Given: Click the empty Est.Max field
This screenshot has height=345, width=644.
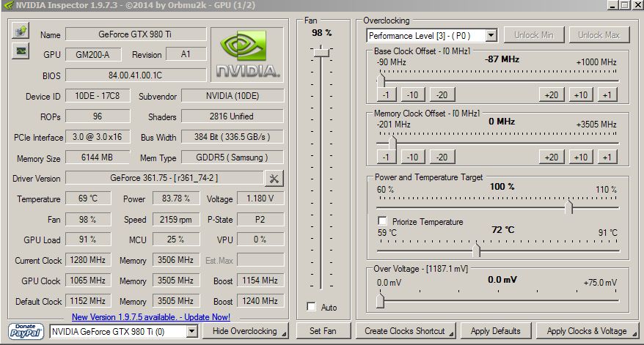Looking at the screenshot, I should [x=260, y=260].
